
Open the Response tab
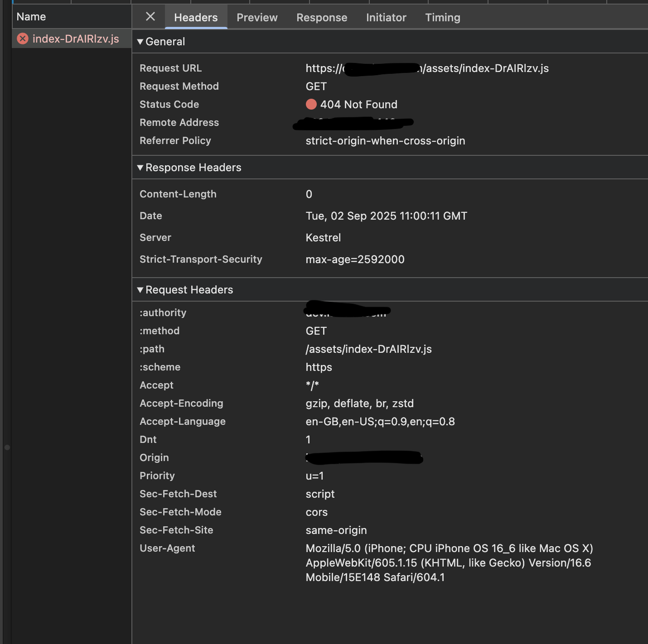322,18
